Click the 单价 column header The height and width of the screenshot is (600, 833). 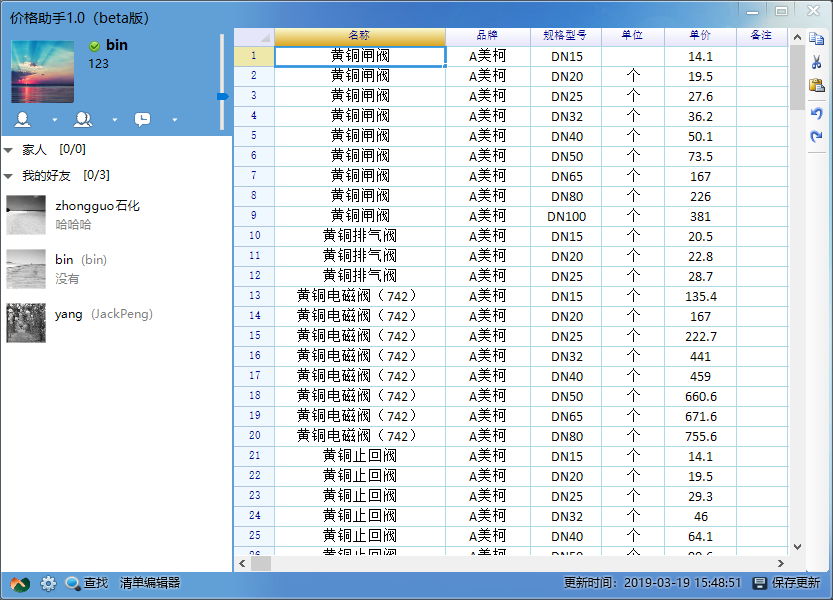click(700, 35)
